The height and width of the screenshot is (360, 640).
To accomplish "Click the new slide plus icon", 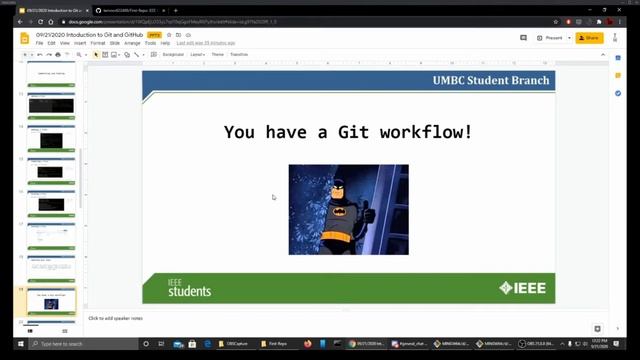I will [x=25, y=55].
